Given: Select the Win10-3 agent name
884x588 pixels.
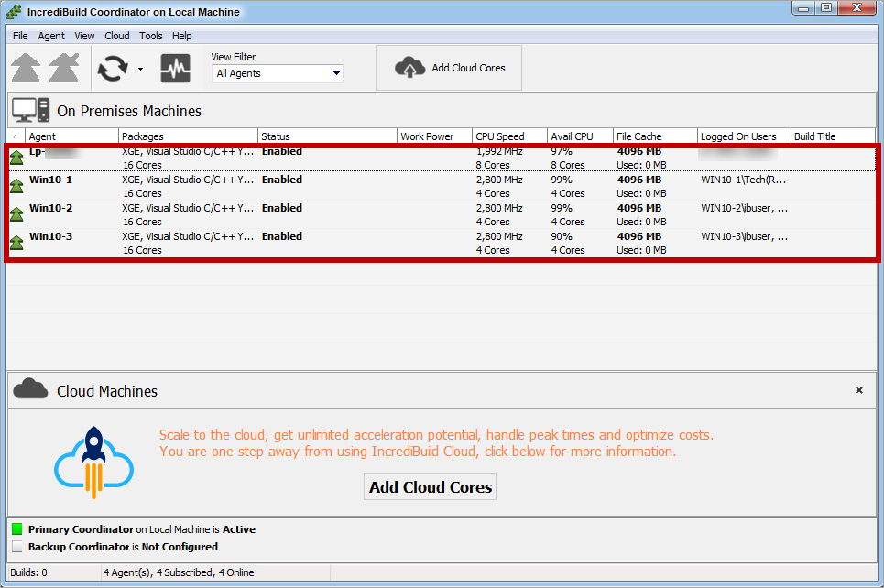Looking at the screenshot, I should (50, 236).
